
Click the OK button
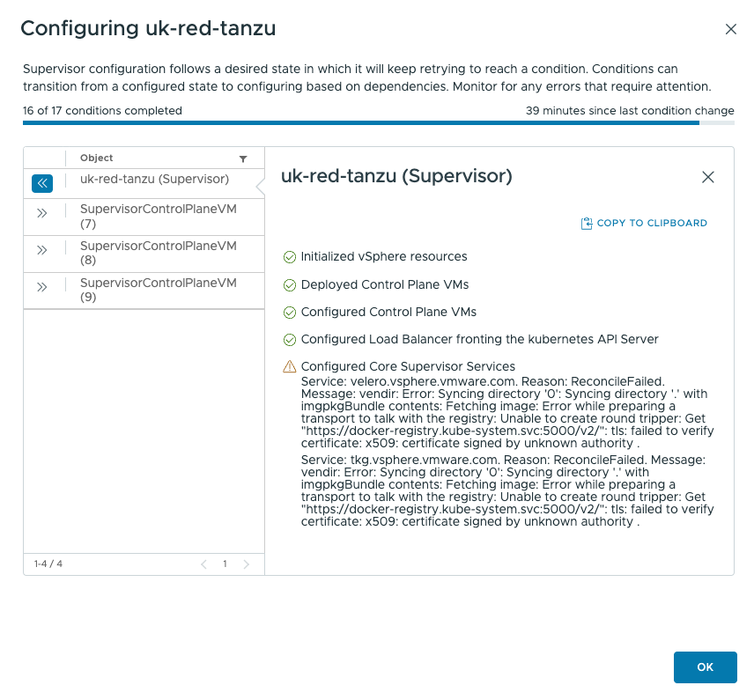coord(705,667)
